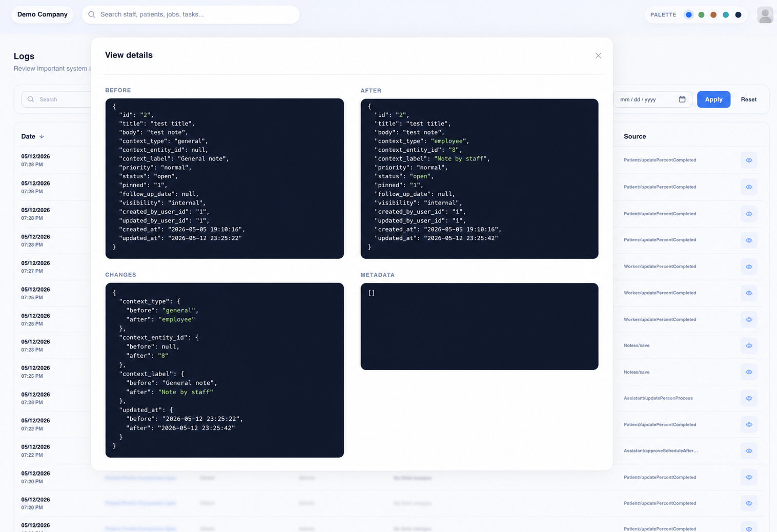
Task: Click the empty [] value in Metadata
Action: pos(372,293)
